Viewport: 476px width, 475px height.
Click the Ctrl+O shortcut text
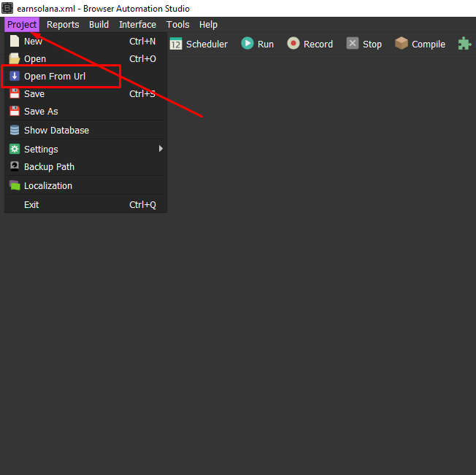pyautogui.click(x=142, y=59)
